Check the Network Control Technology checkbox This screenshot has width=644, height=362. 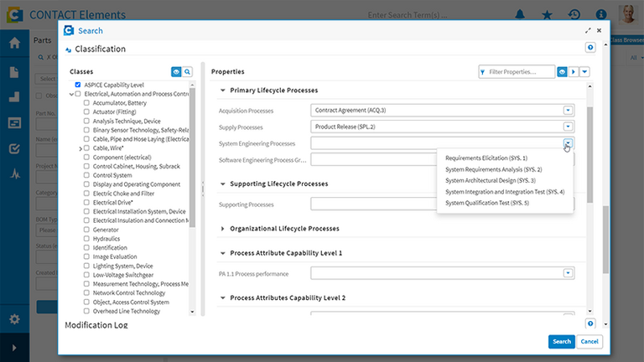[86, 292]
